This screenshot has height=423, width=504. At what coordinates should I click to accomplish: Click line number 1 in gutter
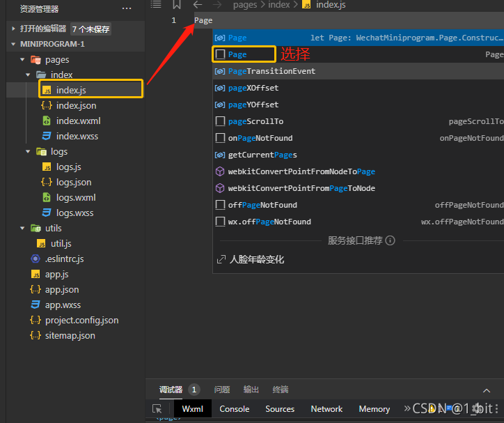[x=173, y=21]
